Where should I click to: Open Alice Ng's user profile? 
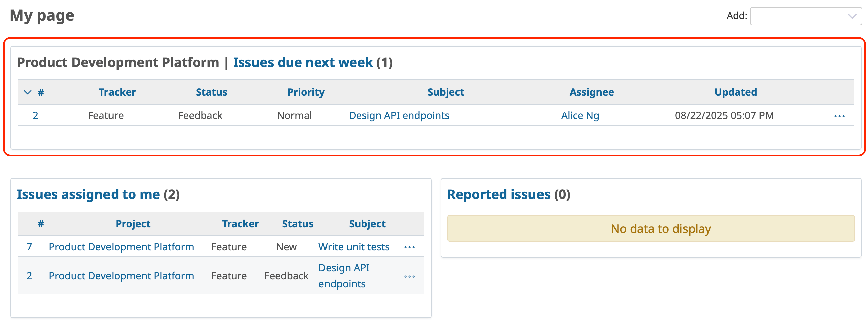tap(580, 115)
